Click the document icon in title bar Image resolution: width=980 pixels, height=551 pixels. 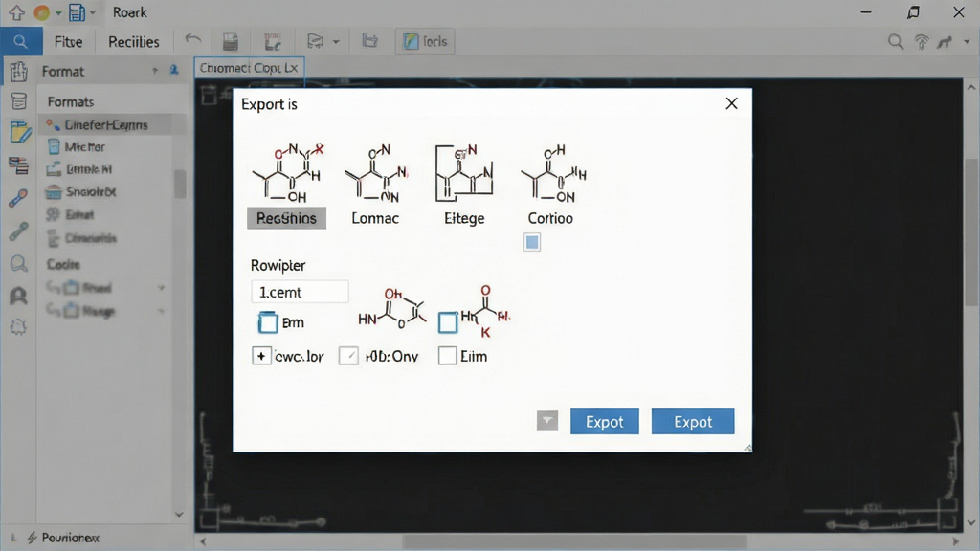[77, 12]
